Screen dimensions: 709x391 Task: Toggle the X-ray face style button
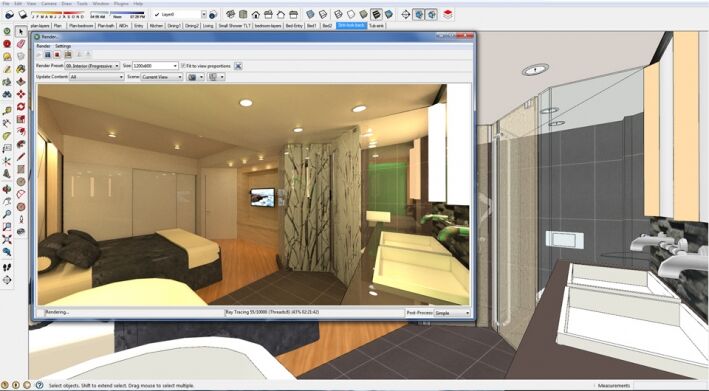(310, 14)
